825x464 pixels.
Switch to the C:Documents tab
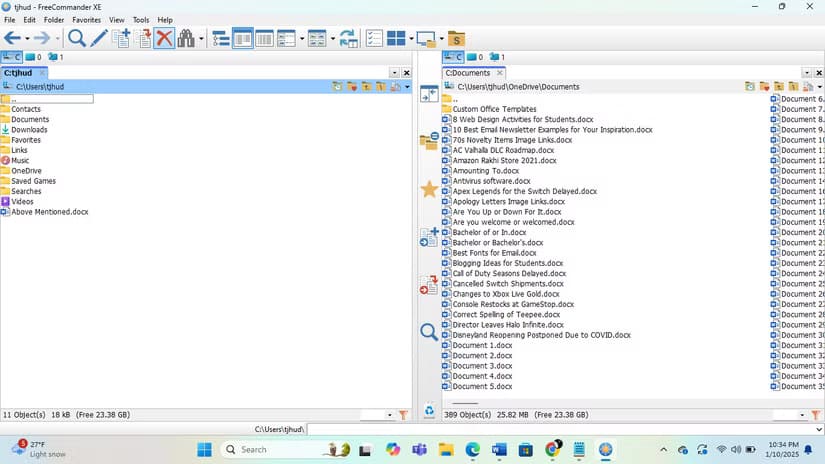pyautogui.click(x=468, y=73)
